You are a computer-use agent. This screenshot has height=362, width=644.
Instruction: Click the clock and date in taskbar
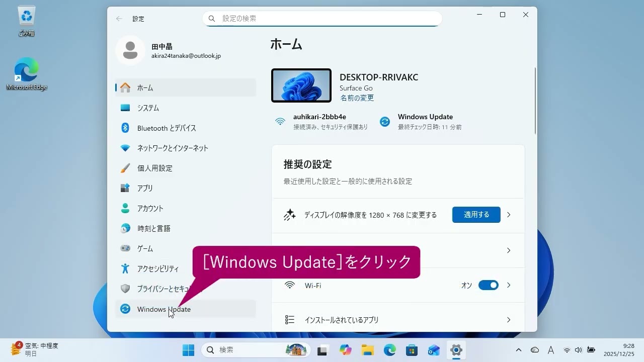click(x=619, y=350)
